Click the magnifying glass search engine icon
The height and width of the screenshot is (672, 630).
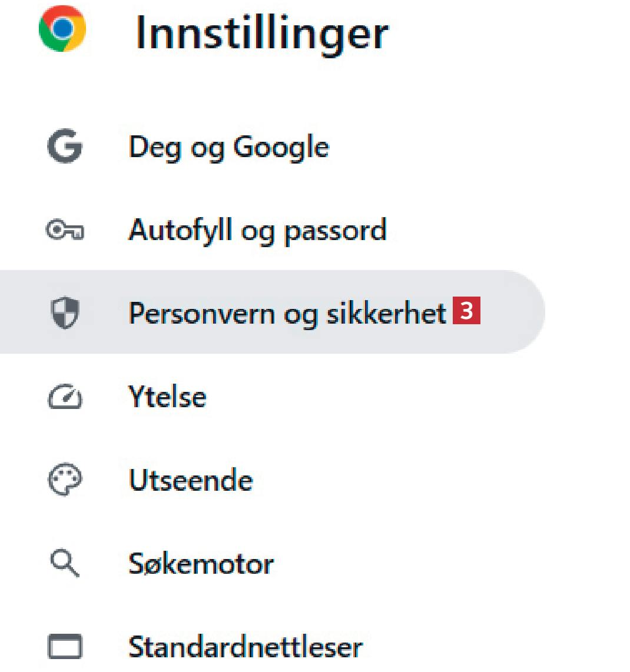pos(64,564)
